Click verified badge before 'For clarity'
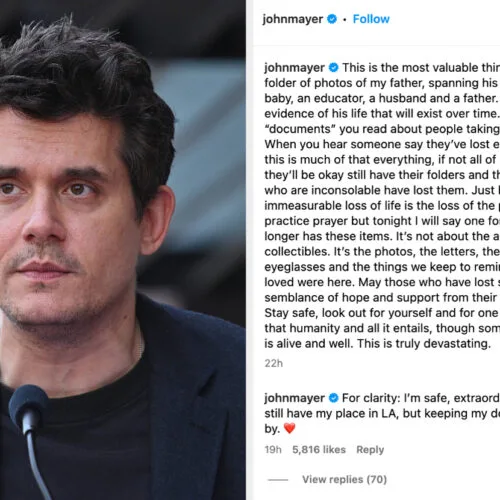Image resolution: width=500 pixels, height=500 pixels. click(333, 398)
